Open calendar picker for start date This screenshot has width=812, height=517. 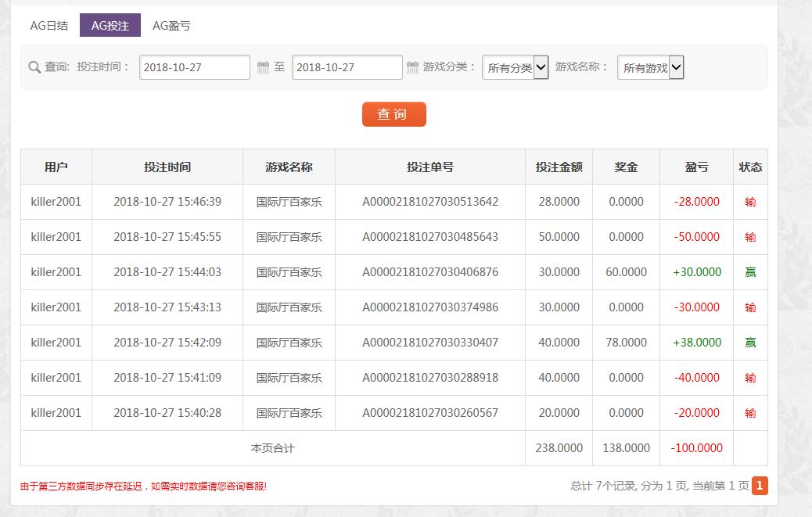[264, 68]
